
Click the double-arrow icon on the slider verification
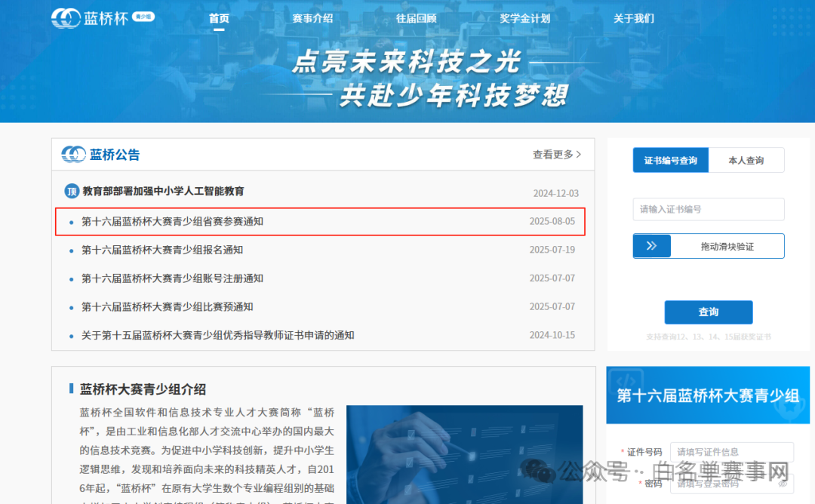click(651, 246)
